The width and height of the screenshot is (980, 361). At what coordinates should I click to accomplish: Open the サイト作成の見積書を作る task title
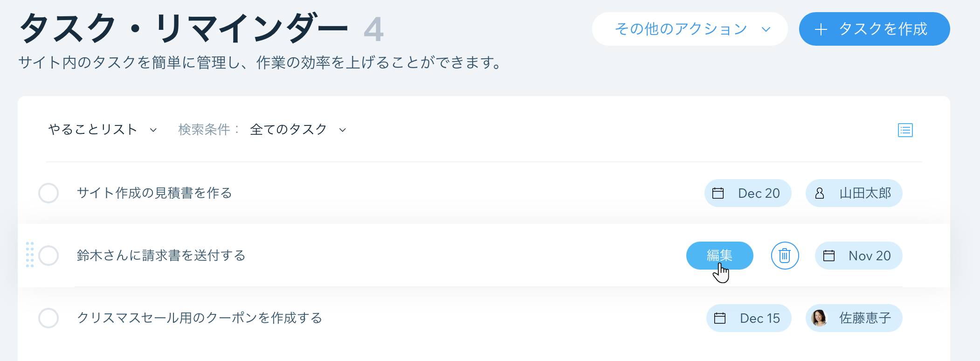pyautogui.click(x=154, y=193)
